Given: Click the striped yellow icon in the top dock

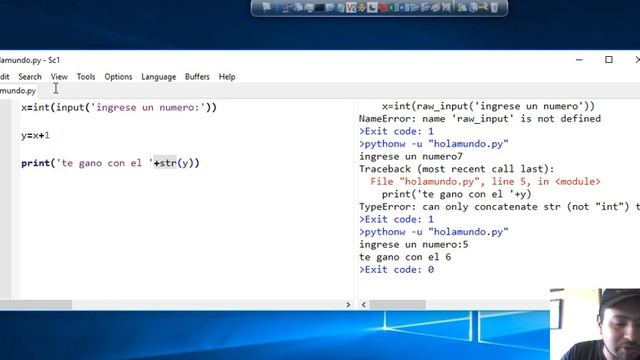Looking at the screenshot, I should [x=362, y=7].
